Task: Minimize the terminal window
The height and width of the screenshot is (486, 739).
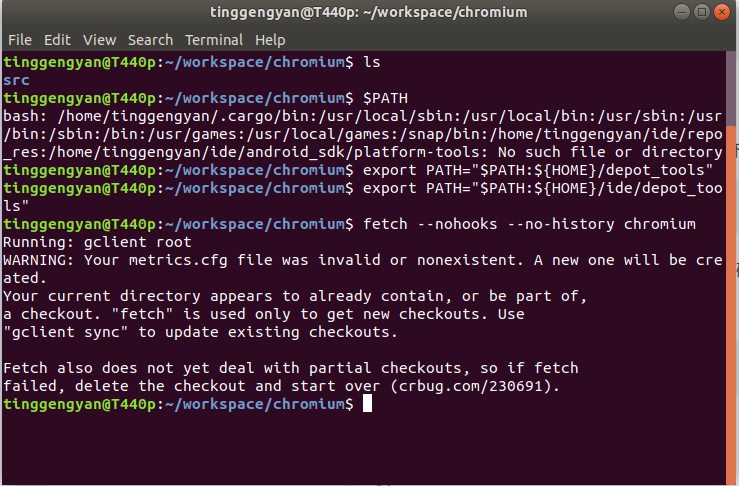Action: click(x=682, y=12)
